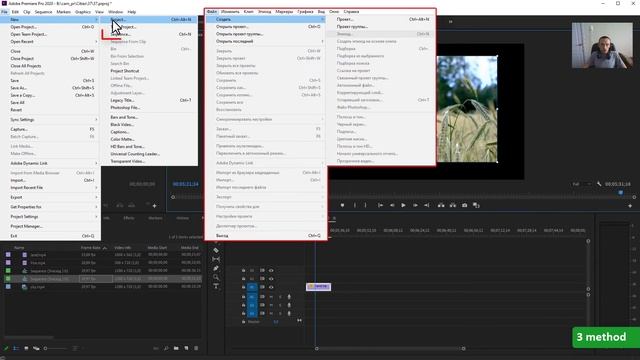Select the Slip tool in the tools panel
Viewport: 640px width, 360px height.
pyautogui.click(x=216, y=259)
